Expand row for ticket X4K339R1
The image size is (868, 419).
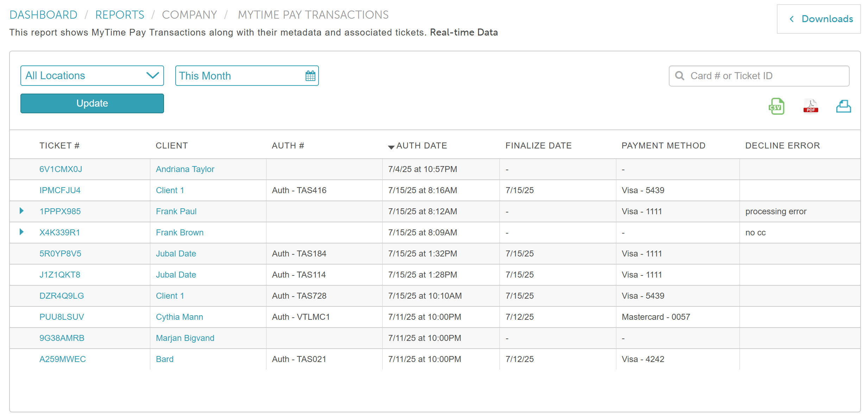tap(21, 232)
